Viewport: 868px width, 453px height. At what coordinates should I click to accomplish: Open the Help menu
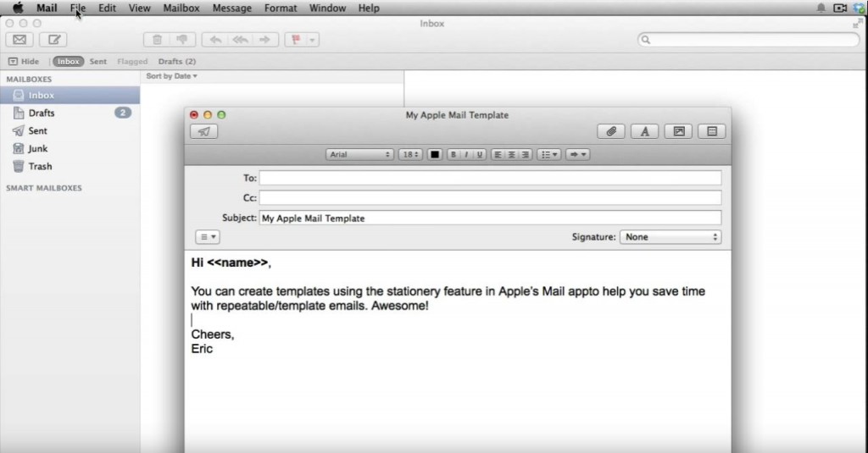click(369, 8)
